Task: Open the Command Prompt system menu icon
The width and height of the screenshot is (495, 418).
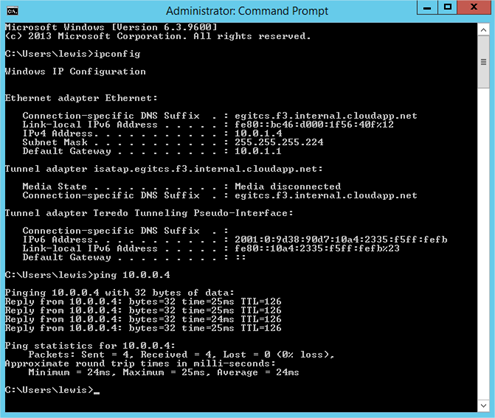Action: pyautogui.click(x=12, y=11)
